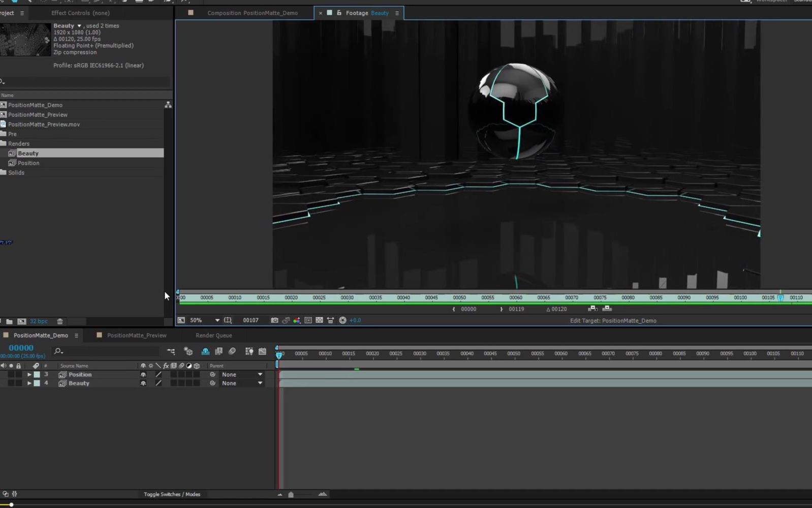812x508 pixels.
Task: Switch to the Effect Controls tab
Action: pyautogui.click(x=80, y=13)
